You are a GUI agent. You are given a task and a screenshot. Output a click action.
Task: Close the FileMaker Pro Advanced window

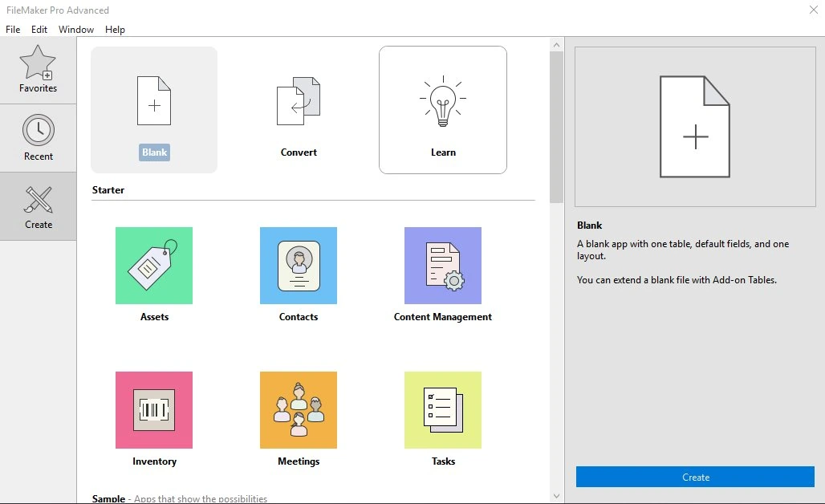pyautogui.click(x=813, y=10)
